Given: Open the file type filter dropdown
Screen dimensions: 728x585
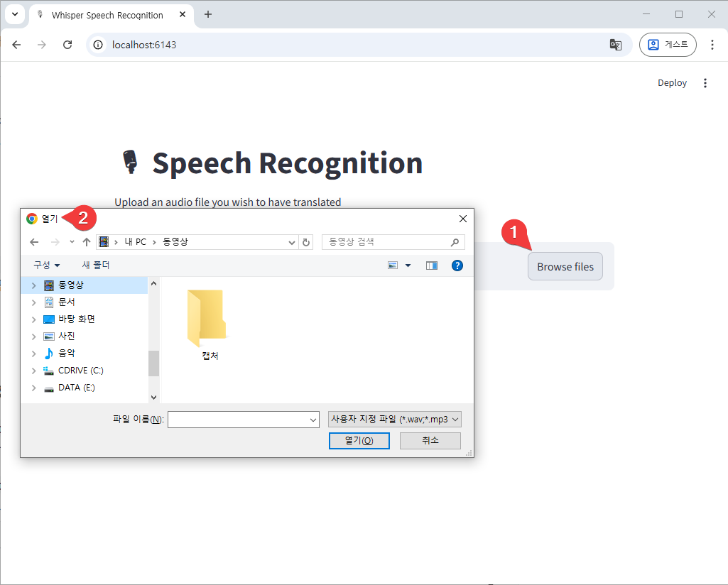Looking at the screenshot, I should (395, 420).
